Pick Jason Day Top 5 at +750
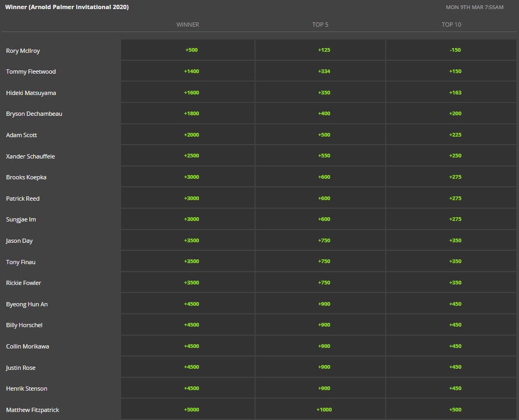Image resolution: width=519 pixels, height=420 pixels. click(320, 240)
